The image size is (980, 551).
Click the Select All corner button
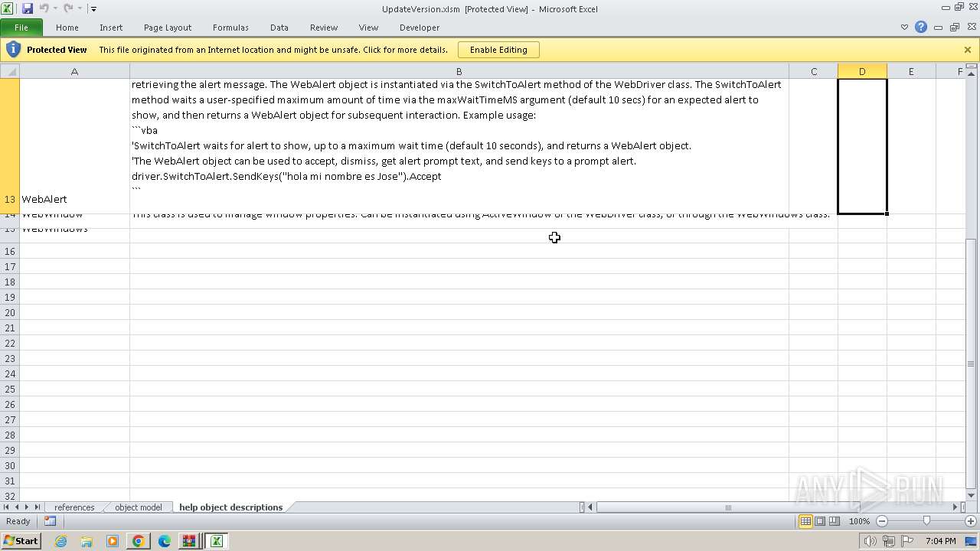click(9, 71)
